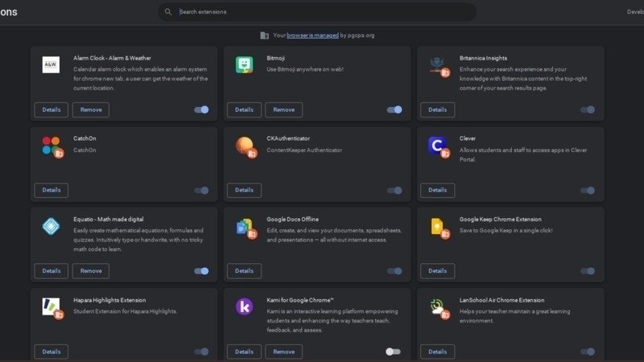Click the Search extensions field
Viewport: 644px width, 362px height.
tap(322, 12)
